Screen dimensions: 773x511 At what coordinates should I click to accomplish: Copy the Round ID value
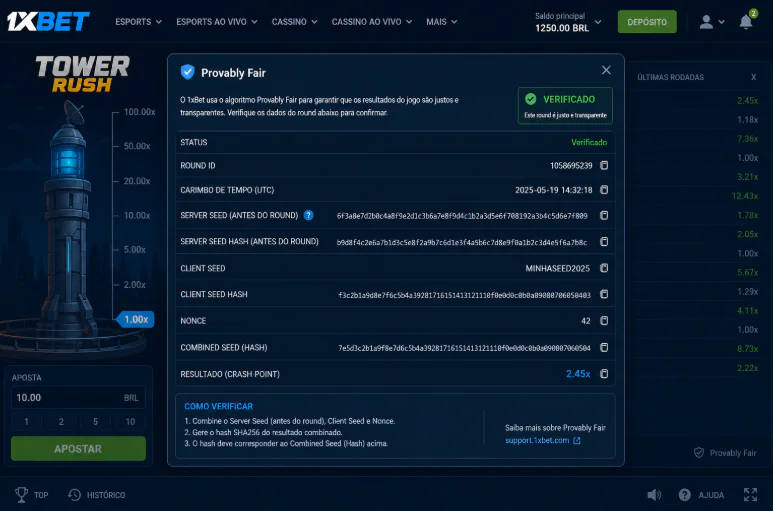pyautogui.click(x=604, y=166)
